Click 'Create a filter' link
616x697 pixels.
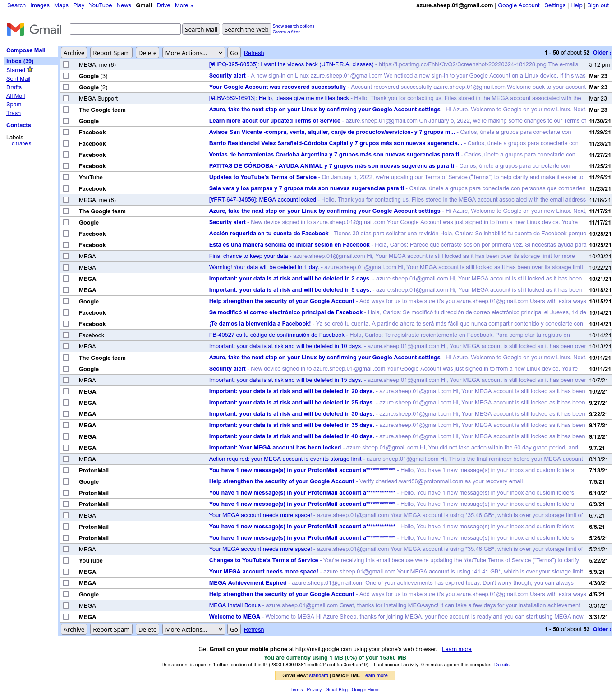(x=286, y=32)
